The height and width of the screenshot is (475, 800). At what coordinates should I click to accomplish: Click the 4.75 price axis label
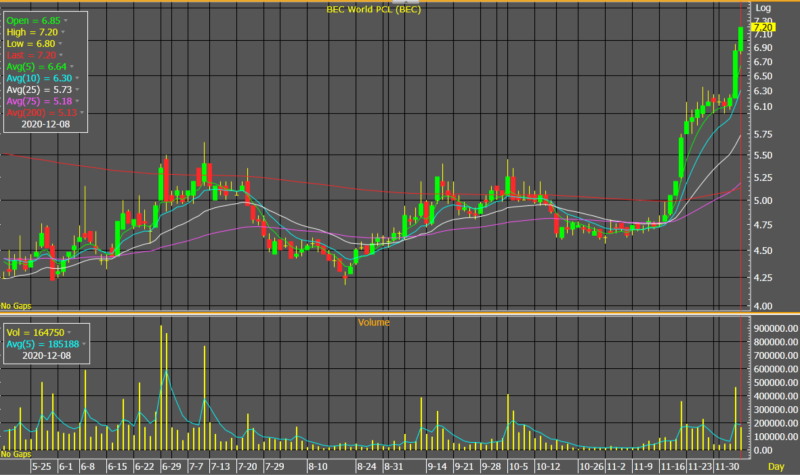click(763, 225)
